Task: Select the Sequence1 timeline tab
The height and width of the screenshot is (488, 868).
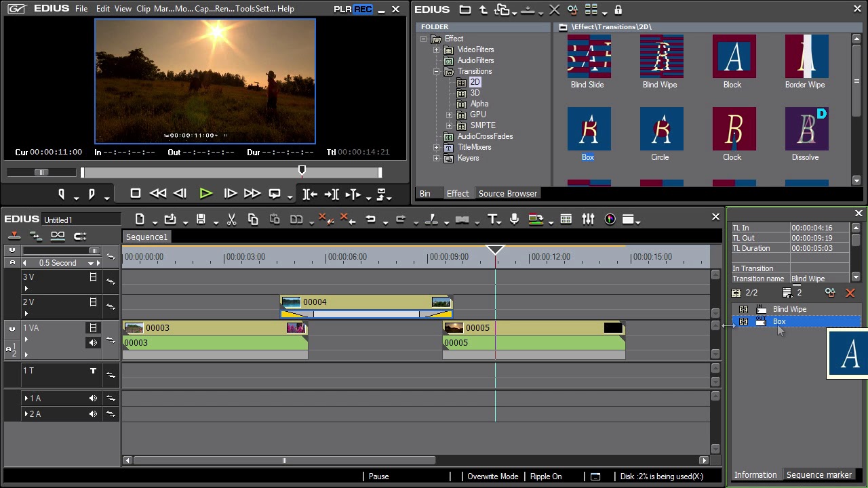Action: (x=146, y=237)
